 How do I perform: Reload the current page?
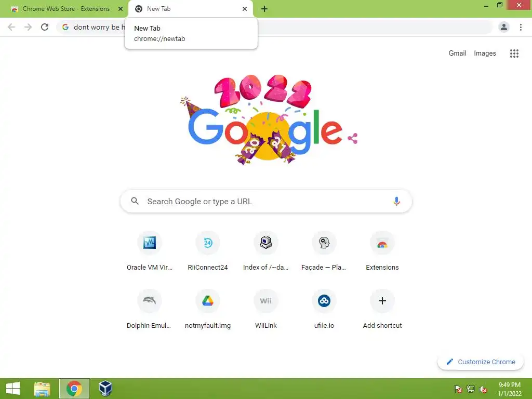pyautogui.click(x=45, y=27)
